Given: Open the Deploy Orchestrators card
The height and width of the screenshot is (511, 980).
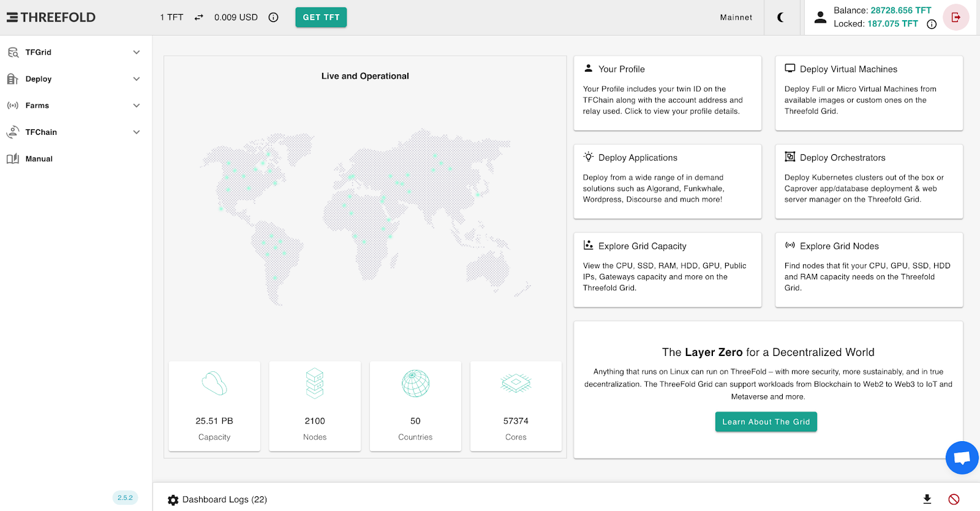Looking at the screenshot, I should (869, 181).
